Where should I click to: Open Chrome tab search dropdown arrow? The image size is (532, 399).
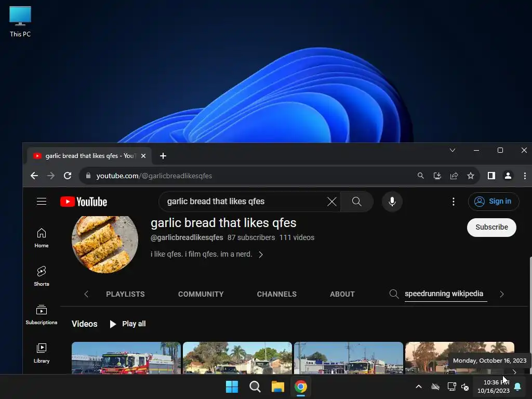pyautogui.click(x=453, y=150)
